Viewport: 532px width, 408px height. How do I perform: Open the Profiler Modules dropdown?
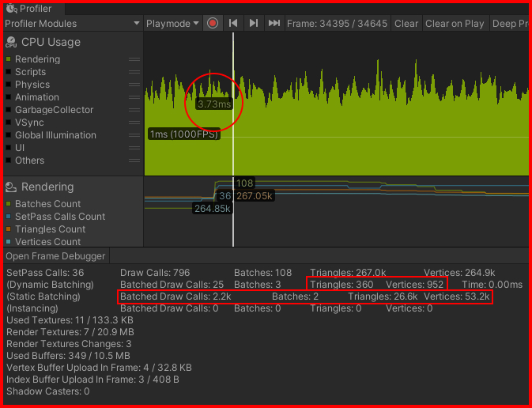[x=72, y=23]
